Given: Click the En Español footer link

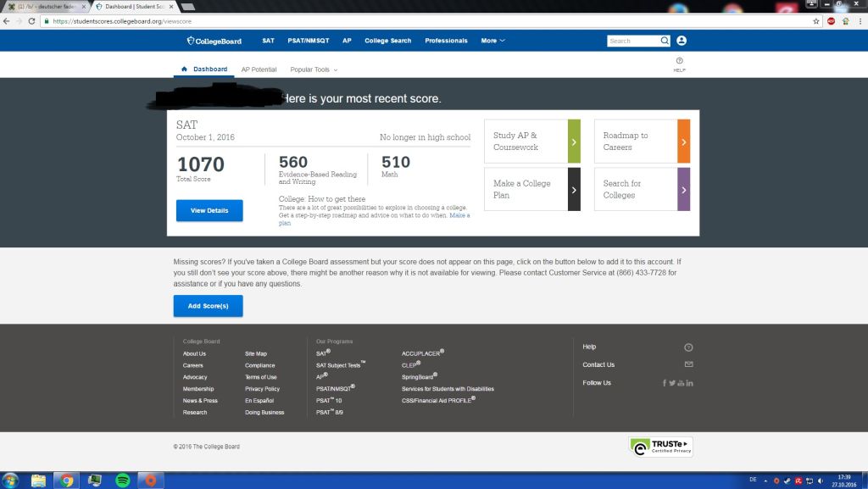Looking at the screenshot, I should [259, 401].
